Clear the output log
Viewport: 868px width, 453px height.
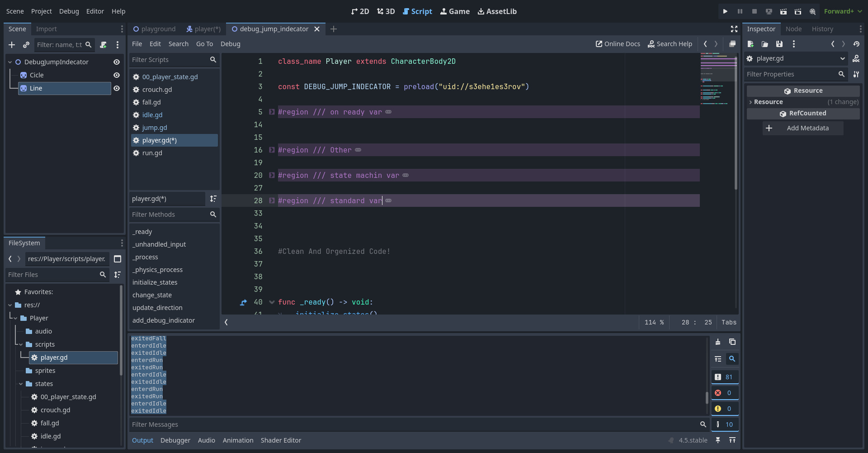(718, 342)
